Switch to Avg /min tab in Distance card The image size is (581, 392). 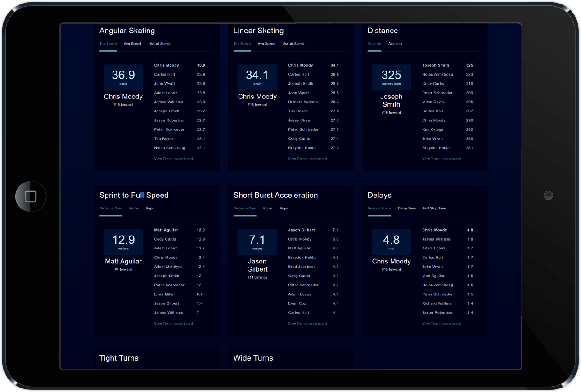tap(395, 43)
